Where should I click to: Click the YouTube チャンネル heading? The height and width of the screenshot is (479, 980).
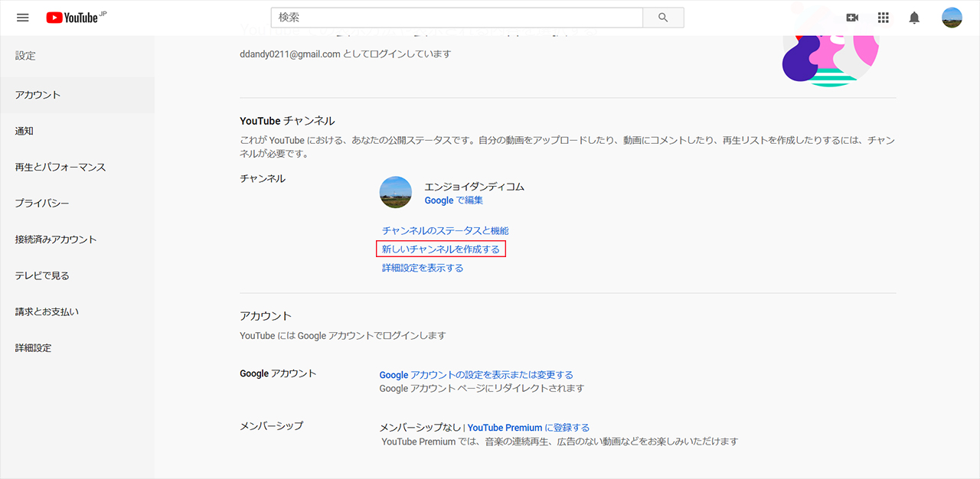coord(287,121)
